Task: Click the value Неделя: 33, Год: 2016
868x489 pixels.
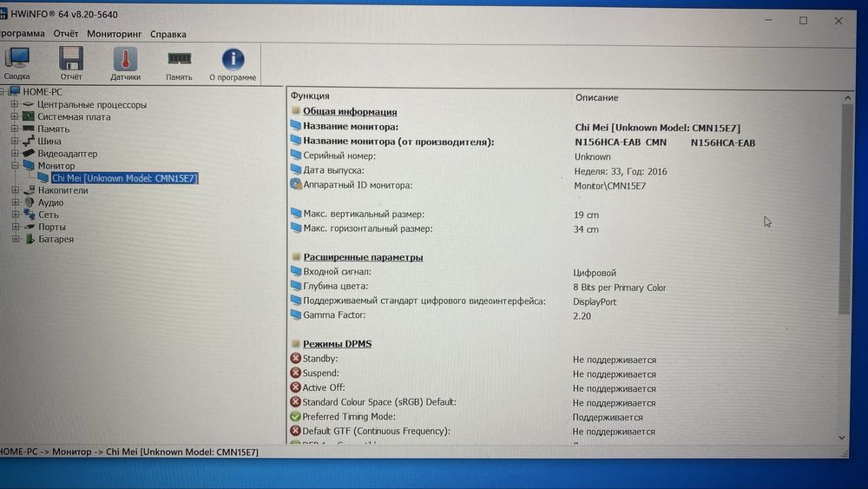Action: click(x=621, y=172)
